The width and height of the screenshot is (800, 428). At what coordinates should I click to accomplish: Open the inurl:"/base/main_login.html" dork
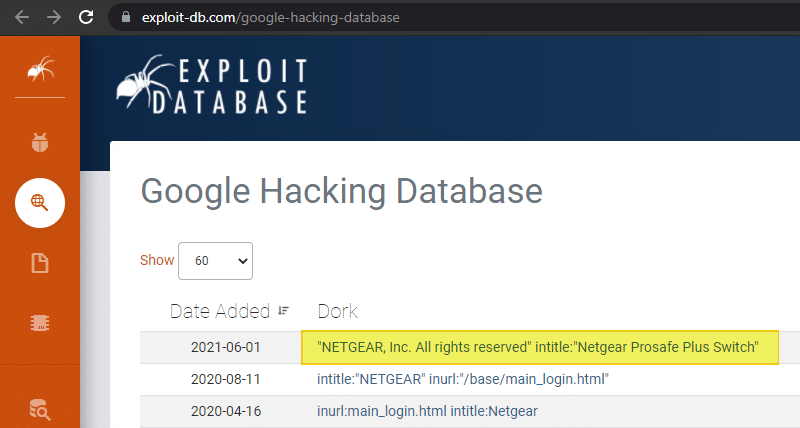click(x=462, y=379)
